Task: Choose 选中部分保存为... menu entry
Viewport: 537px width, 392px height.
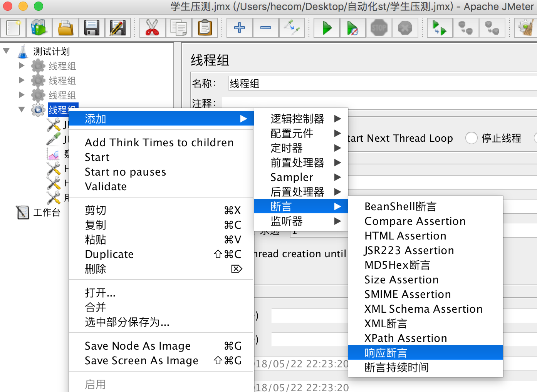Action: coord(161,322)
